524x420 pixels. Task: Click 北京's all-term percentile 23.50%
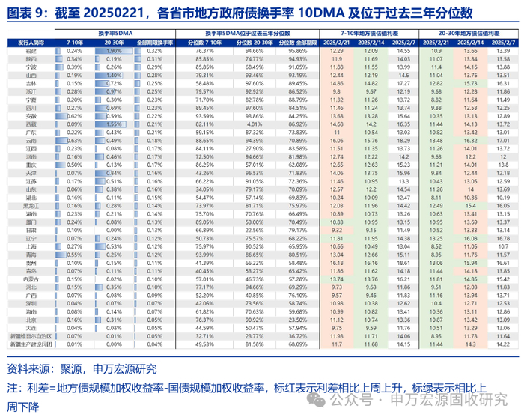tap(298, 320)
